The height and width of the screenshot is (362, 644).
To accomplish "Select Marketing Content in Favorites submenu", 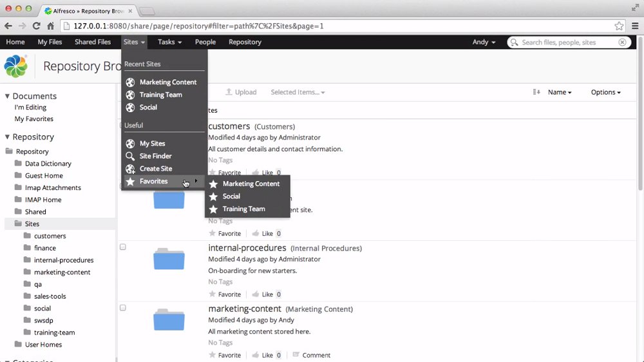I will point(251,184).
